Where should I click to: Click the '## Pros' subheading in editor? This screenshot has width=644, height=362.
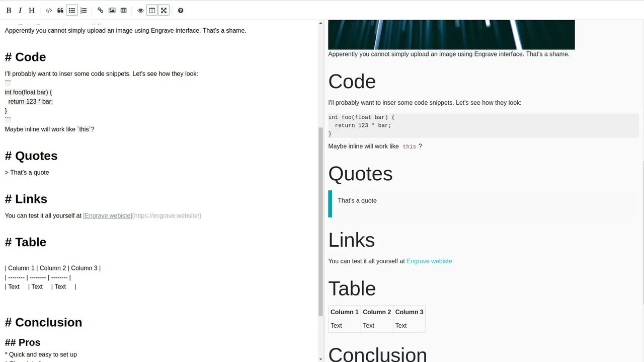23,342
